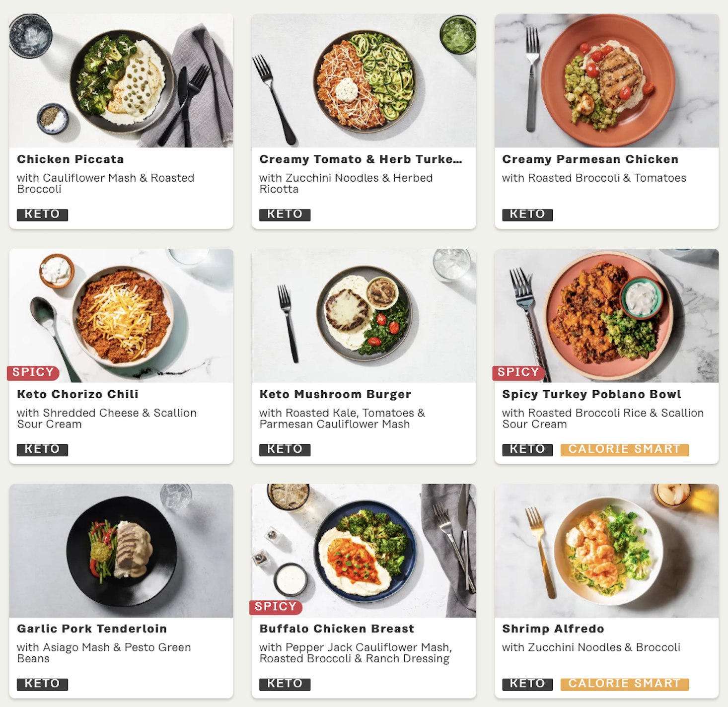Open the Creamy Tomato & Herb Turkey title

361,159
